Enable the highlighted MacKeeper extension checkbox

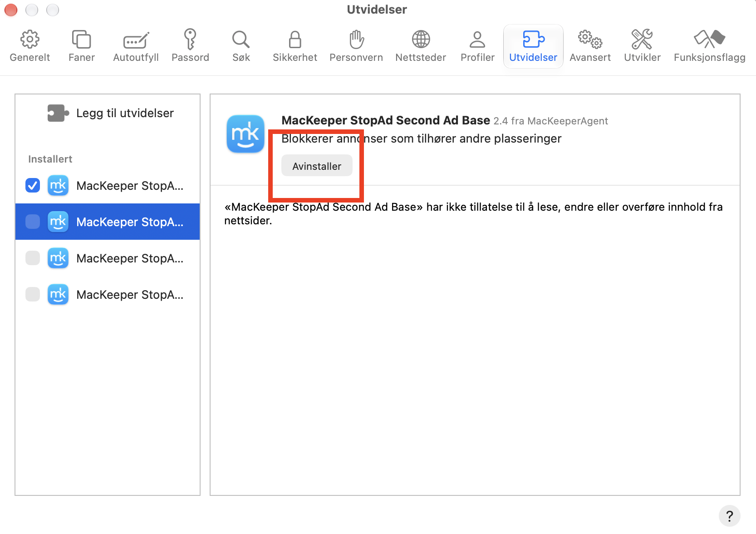tap(33, 222)
